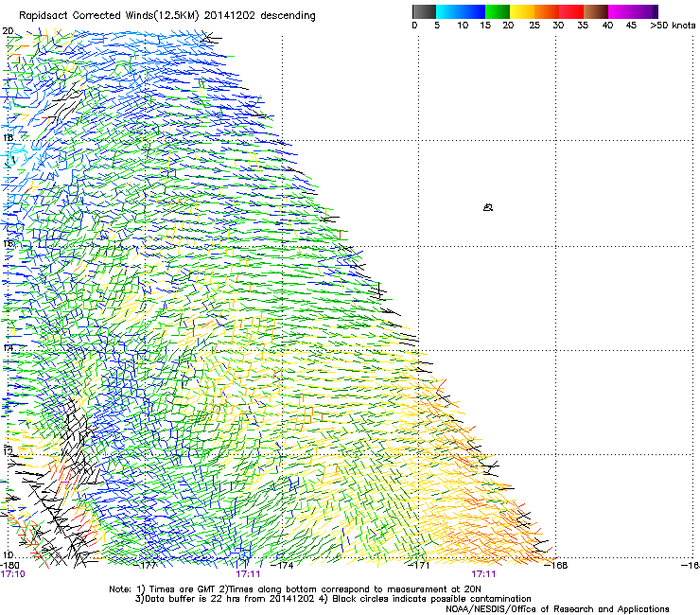
Task: Click note 'Data buffer is 22 hrs from 20141202'
Action: pos(225,599)
